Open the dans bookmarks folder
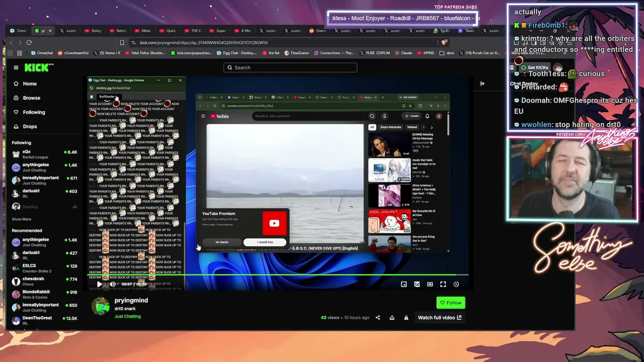Screen dimensions: 644x362 click(447, 53)
